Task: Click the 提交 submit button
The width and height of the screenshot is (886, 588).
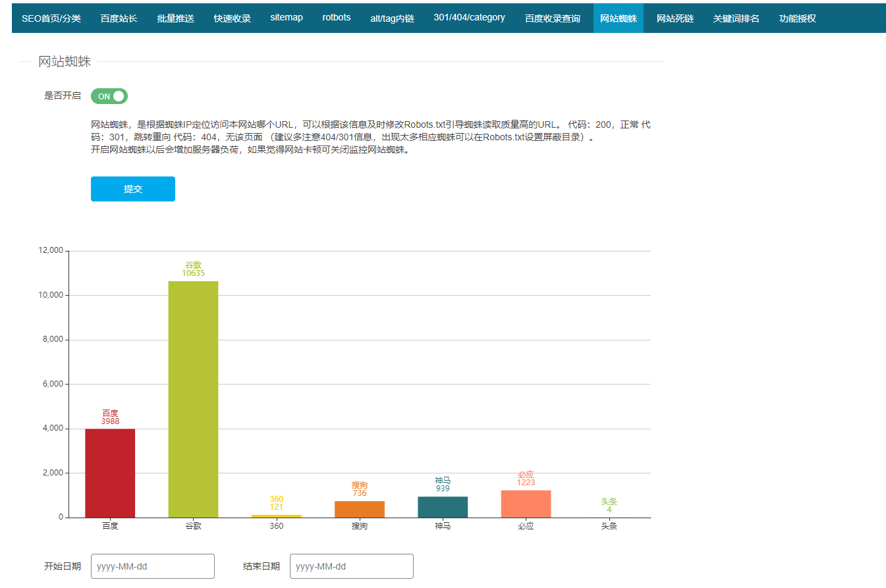Action: pyautogui.click(x=132, y=189)
